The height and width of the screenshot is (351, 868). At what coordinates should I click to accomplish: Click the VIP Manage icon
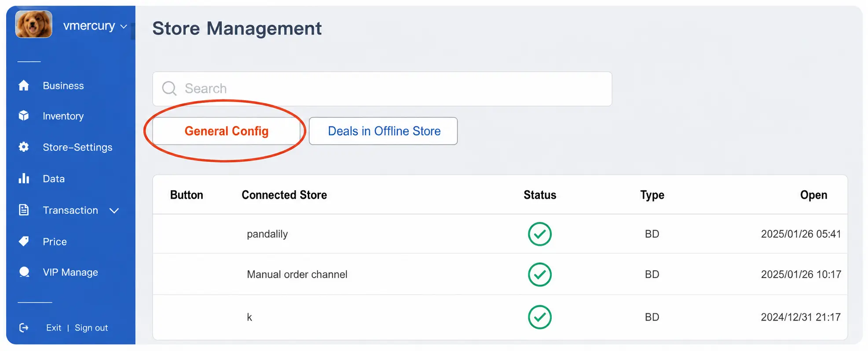coord(24,272)
